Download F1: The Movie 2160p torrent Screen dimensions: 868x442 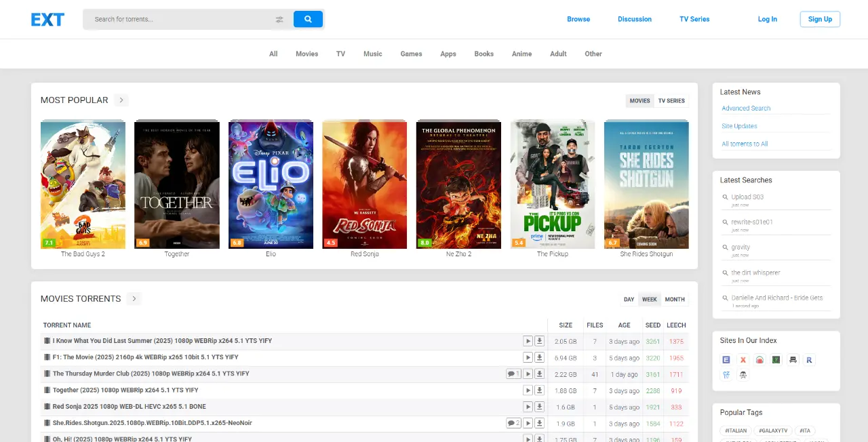539,357
